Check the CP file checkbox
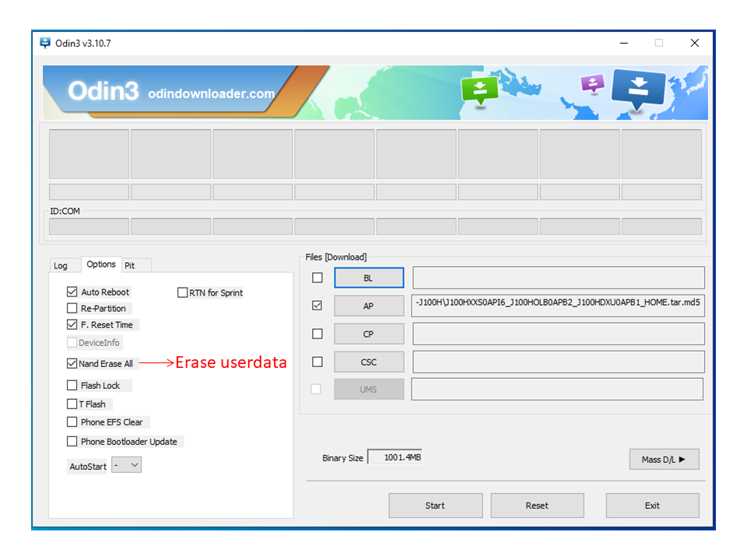The height and width of the screenshot is (560, 747). coord(317,334)
